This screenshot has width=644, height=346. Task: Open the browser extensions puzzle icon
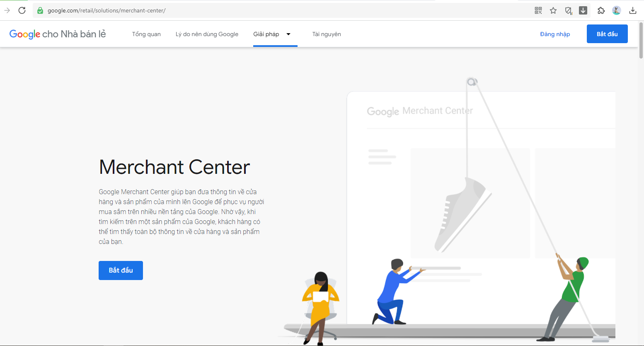pyautogui.click(x=601, y=11)
